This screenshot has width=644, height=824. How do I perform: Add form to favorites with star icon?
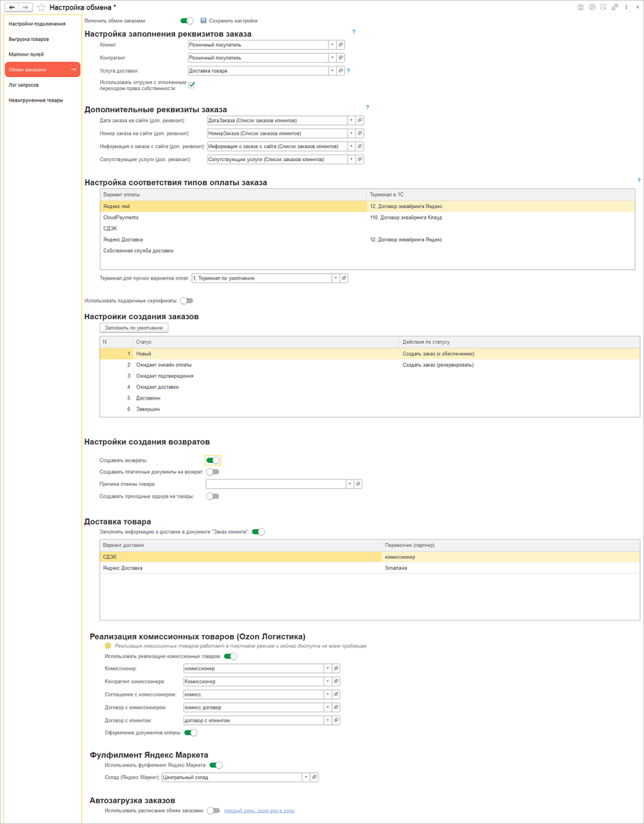pyautogui.click(x=41, y=8)
